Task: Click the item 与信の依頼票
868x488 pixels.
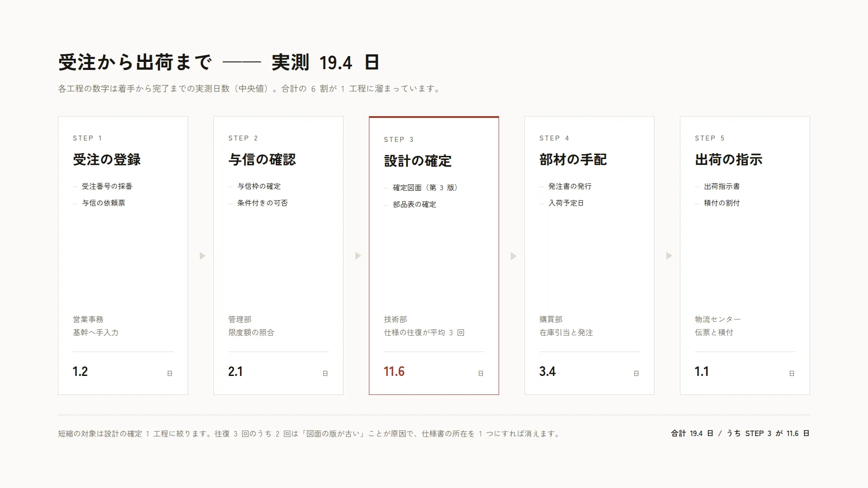Action: point(104,203)
